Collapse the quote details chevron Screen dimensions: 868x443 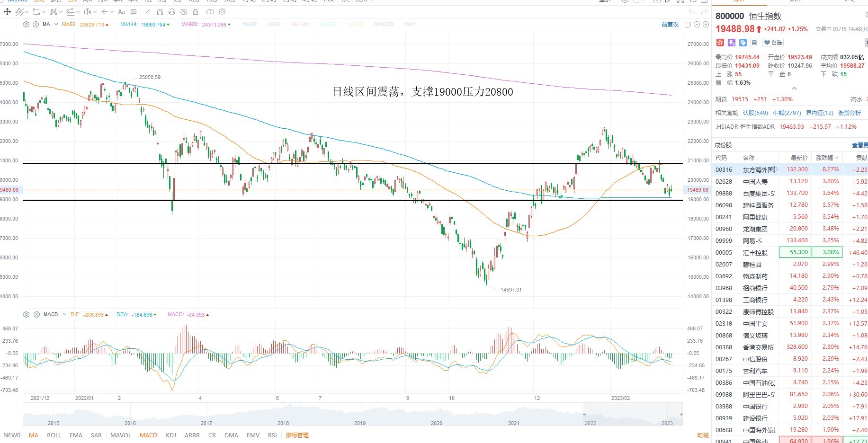[x=794, y=89]
